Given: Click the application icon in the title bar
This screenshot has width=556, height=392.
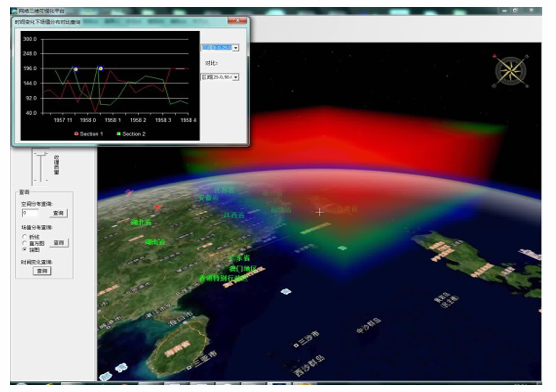Looking at the screenshot, I should point(14,11).
